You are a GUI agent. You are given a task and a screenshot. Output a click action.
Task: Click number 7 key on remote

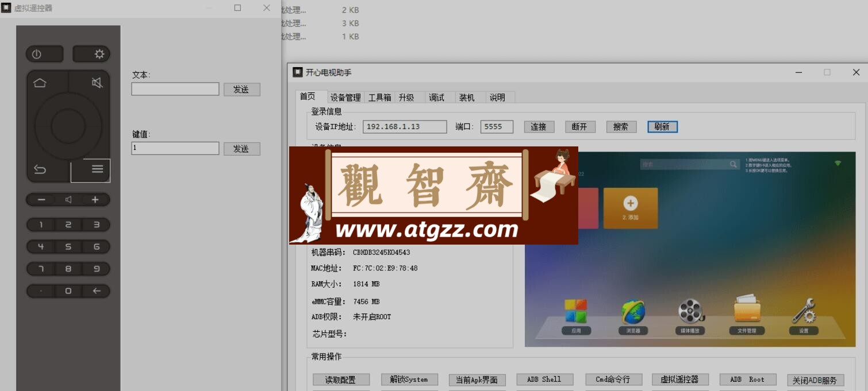[41, 269]
